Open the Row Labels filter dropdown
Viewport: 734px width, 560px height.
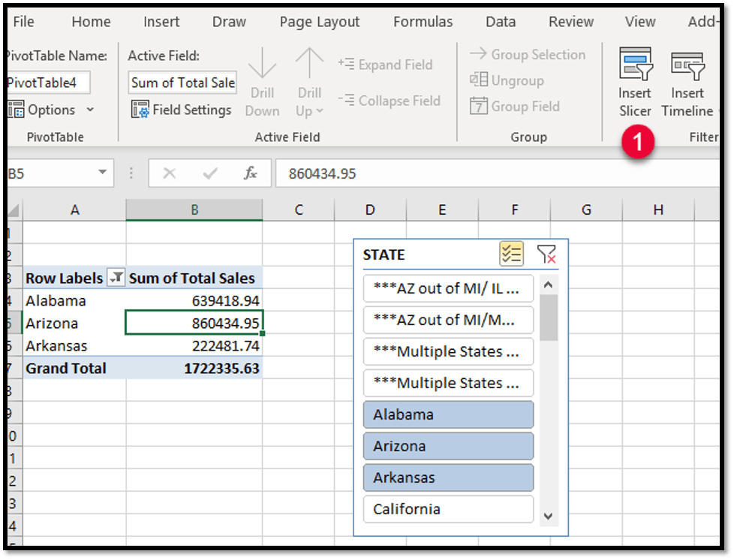click(116, 278)
